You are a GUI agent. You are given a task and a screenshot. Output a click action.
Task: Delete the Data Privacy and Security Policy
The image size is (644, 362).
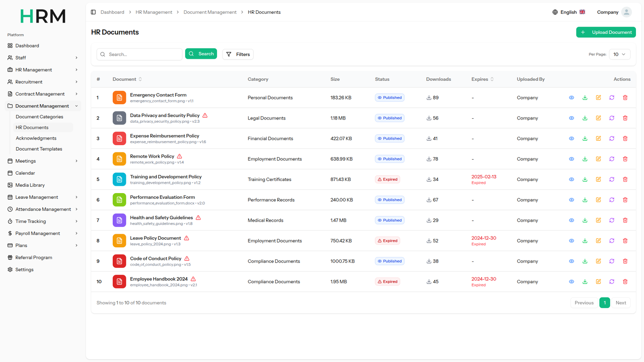coord(625,118)
